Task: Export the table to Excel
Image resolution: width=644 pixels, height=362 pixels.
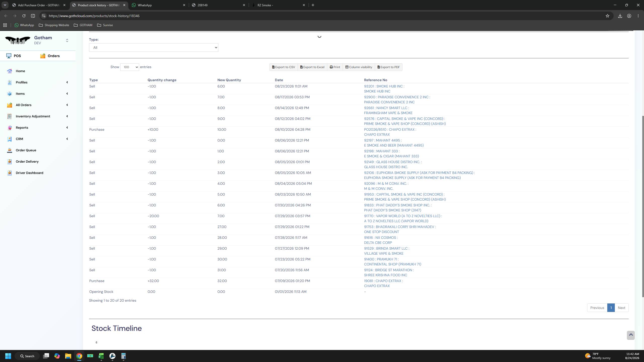Action: coord(312,67)
